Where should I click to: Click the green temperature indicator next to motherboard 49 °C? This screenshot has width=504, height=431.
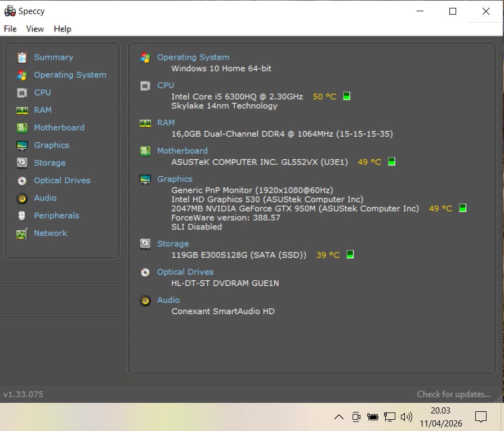coord(391,161)
